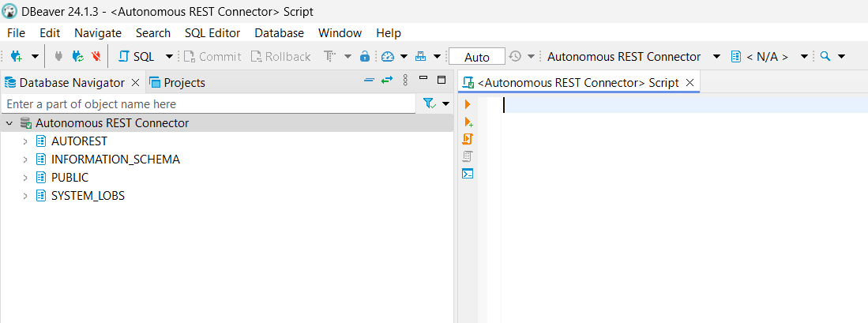Close the Autonomous REST Connector Script tab
This screenshot has height=323, width=868.
click(690, 82)
